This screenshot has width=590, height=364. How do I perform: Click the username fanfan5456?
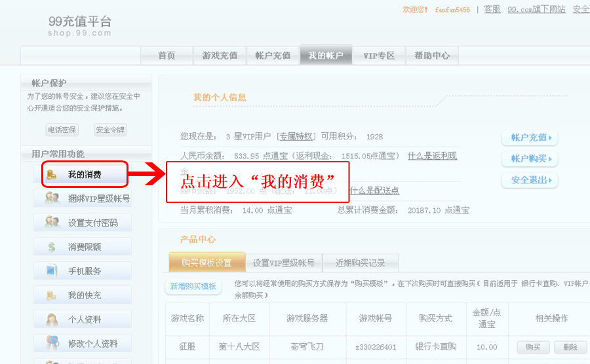click(x=452, y=10)
